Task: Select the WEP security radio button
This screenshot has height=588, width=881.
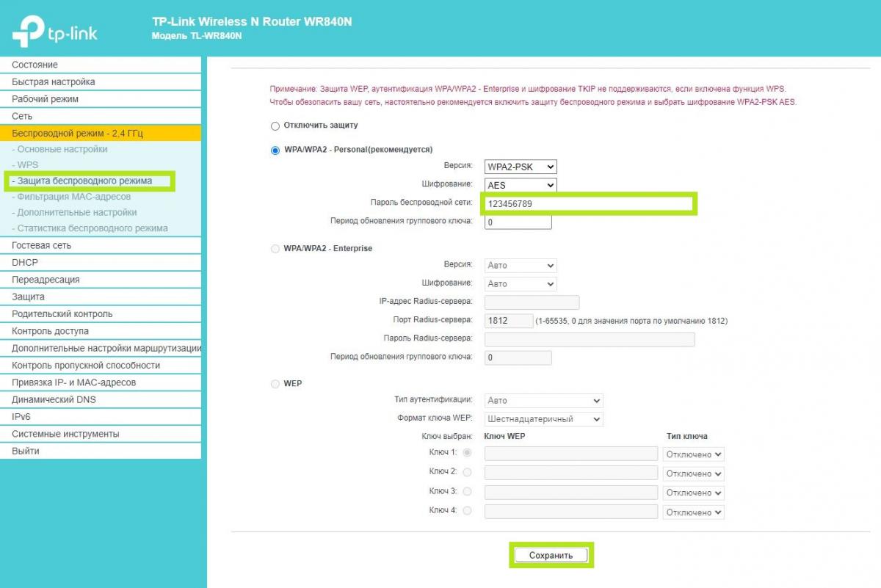Action: 275,384
